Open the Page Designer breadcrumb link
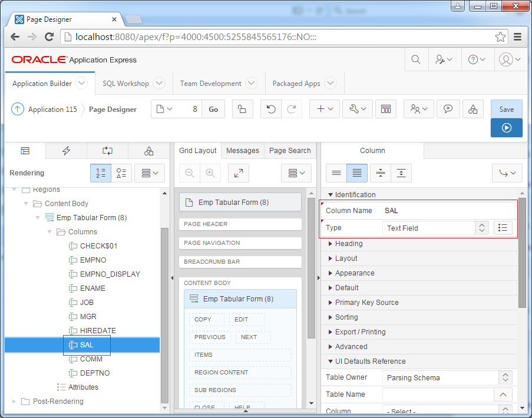Viewport: 532px width, 418px height. [x=113, y=110]
